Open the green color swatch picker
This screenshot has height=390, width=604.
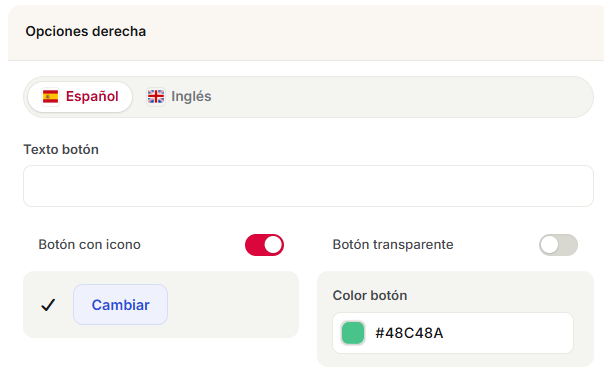(x=353, y=333)
